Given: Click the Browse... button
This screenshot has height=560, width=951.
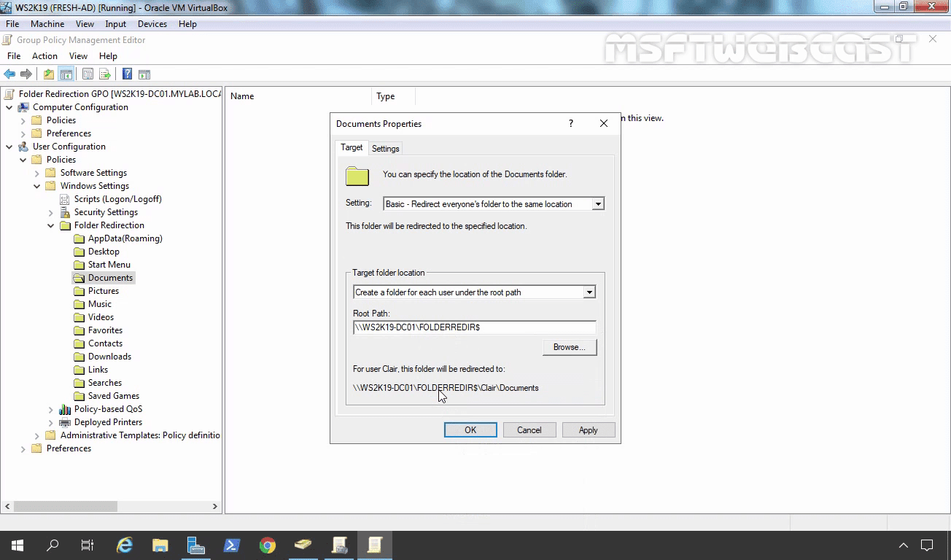Looking at the screenshot, I should click(570, 347).
